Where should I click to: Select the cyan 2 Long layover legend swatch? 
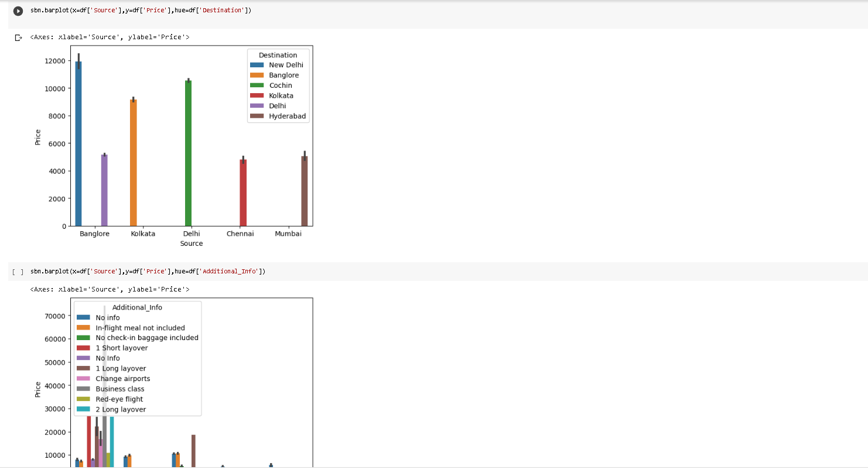tap(82, 409)
